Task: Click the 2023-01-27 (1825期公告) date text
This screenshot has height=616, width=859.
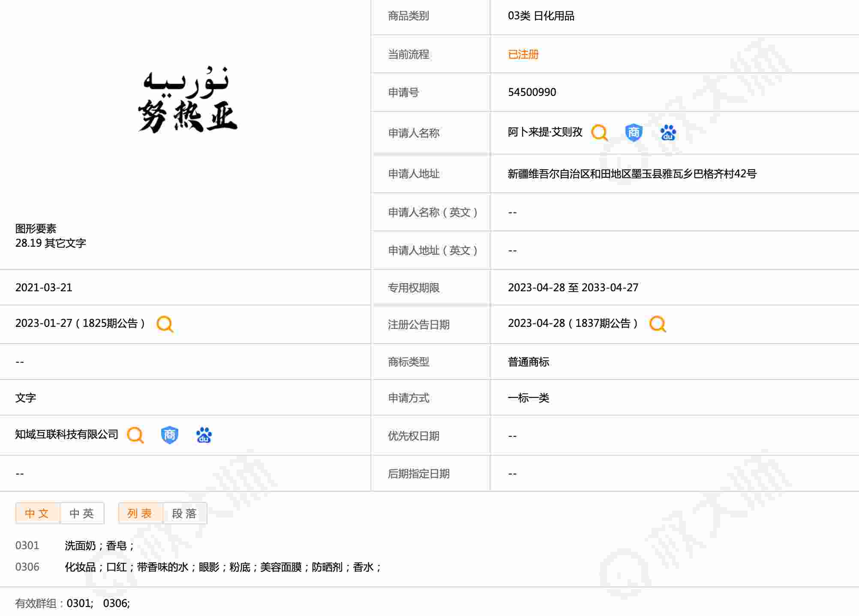Action: point(80,323)
